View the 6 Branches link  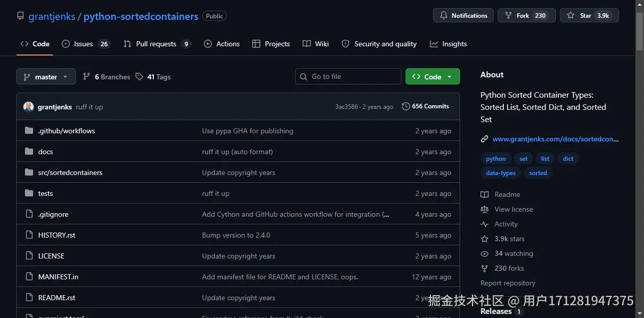(106, 77)
